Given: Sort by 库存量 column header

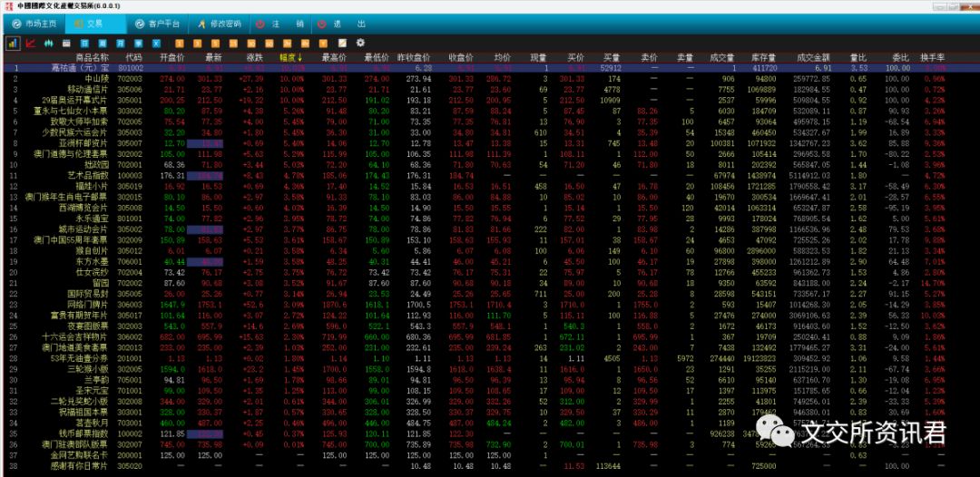Looking at the screenshot, I should pos(764,57).
